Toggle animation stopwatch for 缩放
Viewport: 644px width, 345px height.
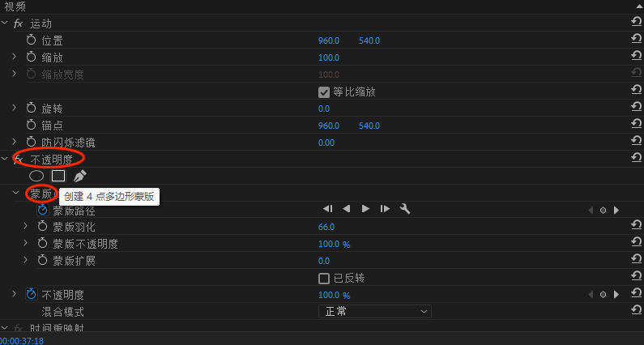32,57
